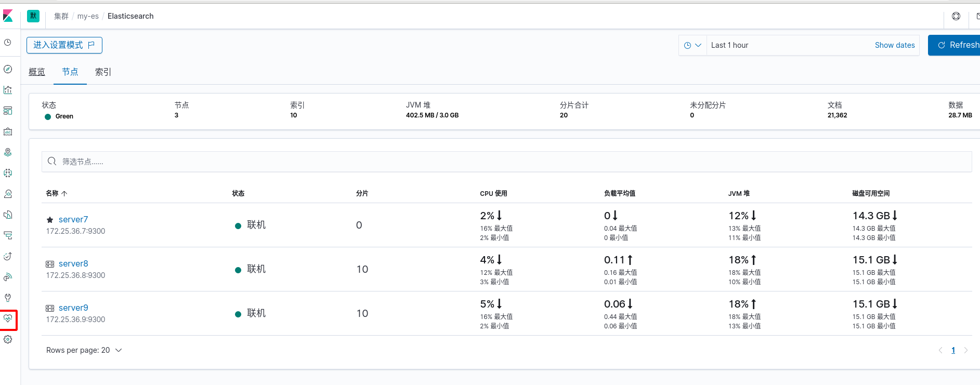
Task: Click server8 0.11 load average
Action: point(614,260)
